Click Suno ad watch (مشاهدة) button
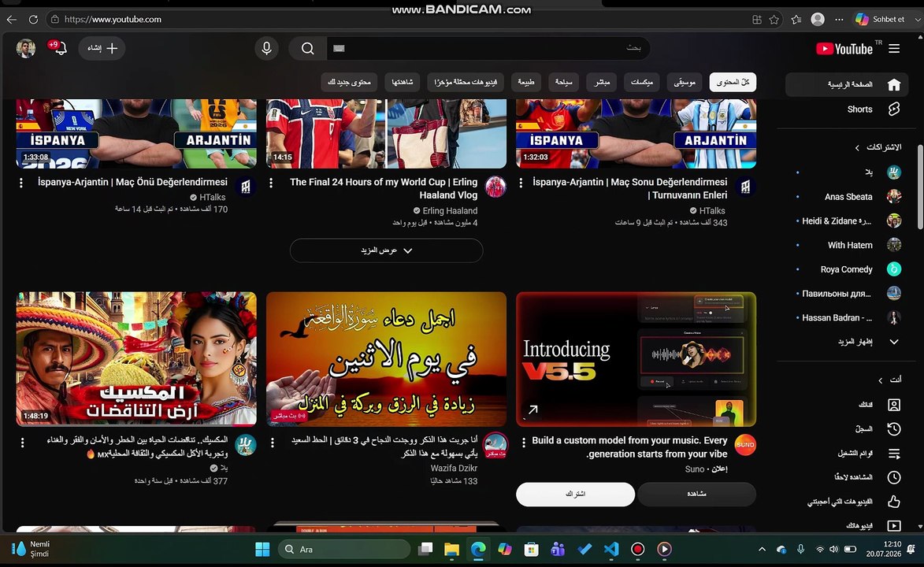This screenshot has width=924, height=567. 696,494
